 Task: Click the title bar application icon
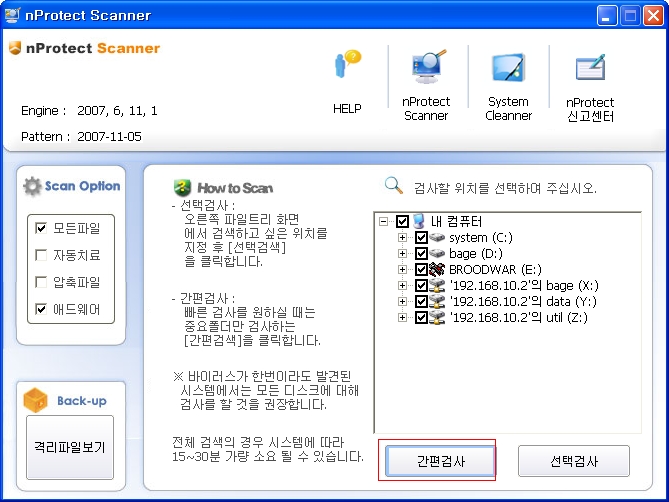pos(12,15)
